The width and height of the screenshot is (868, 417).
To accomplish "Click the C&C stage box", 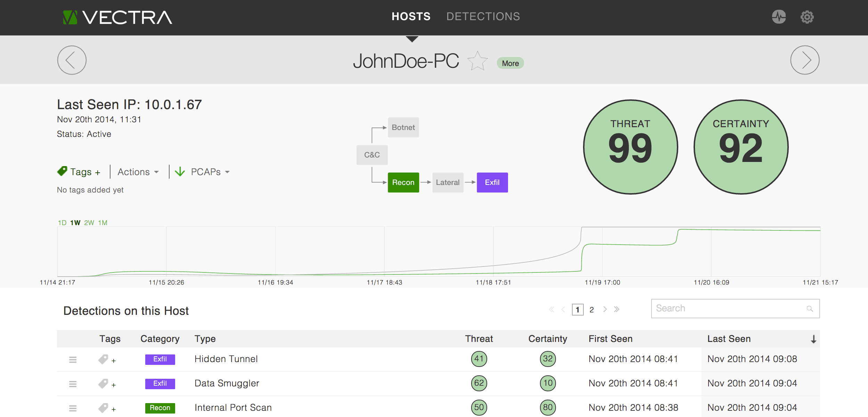I will pyautogui.click(x=372, y=155).
